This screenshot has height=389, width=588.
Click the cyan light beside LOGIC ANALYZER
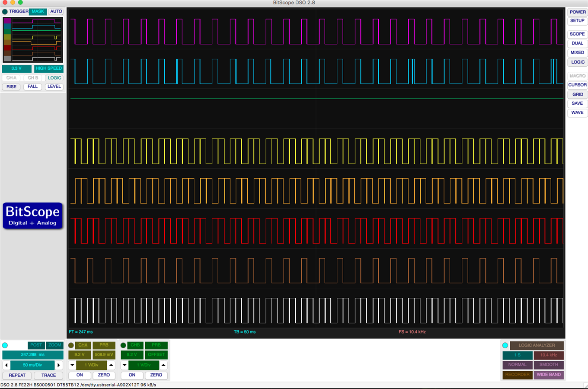[505, 345]
